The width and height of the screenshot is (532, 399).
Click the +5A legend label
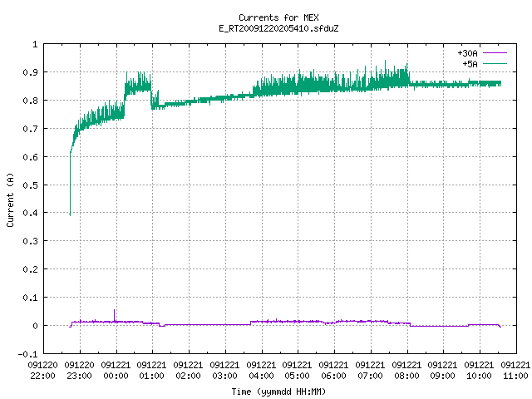[x=470, y=64]
